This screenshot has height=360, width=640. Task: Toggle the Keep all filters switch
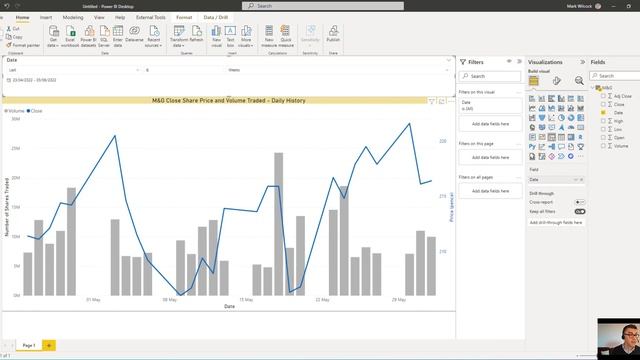(580, 211)
